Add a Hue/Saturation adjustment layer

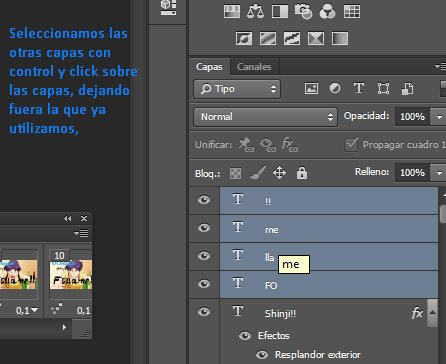232,11
